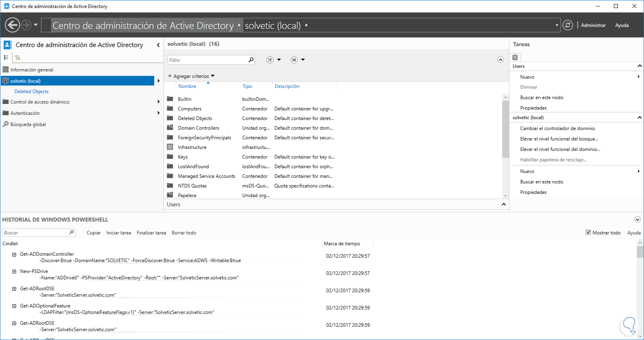Click Ayuda link in PowerShell history
Screen dimensions: 644x340
634,233
